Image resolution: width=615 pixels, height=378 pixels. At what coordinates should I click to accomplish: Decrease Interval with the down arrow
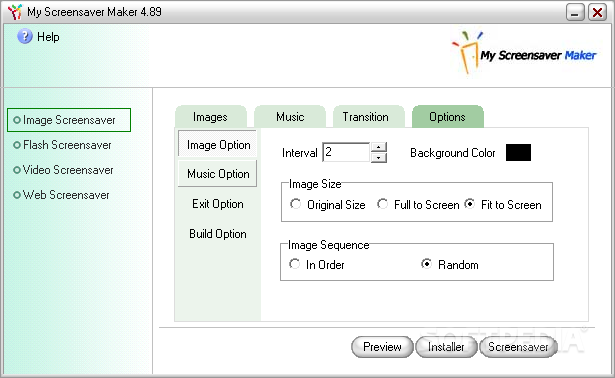click(378, 157)
